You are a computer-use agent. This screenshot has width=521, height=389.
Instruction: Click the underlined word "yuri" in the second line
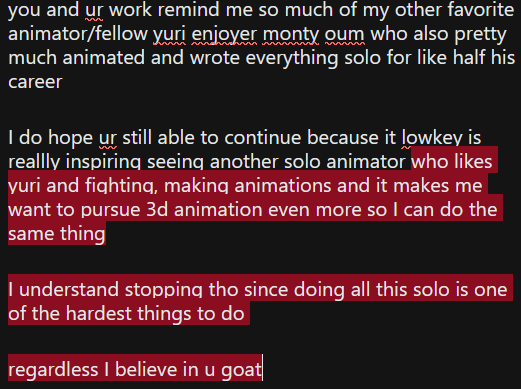click(x=169, y=34)
